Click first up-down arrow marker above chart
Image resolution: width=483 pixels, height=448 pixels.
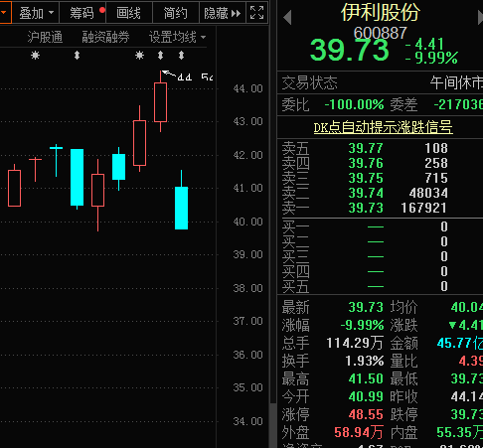(x=77, y=55)
